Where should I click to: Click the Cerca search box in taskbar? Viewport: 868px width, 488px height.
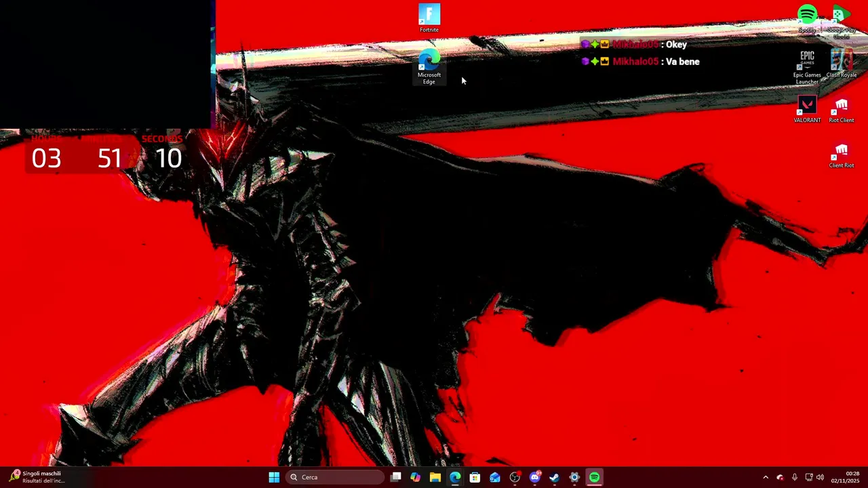(x=335, y=477)
